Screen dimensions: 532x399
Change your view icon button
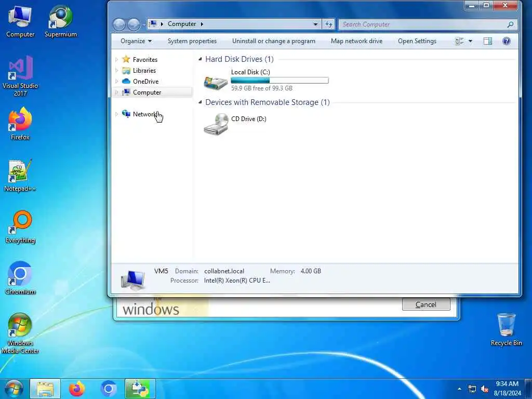(x=459, y=41)
